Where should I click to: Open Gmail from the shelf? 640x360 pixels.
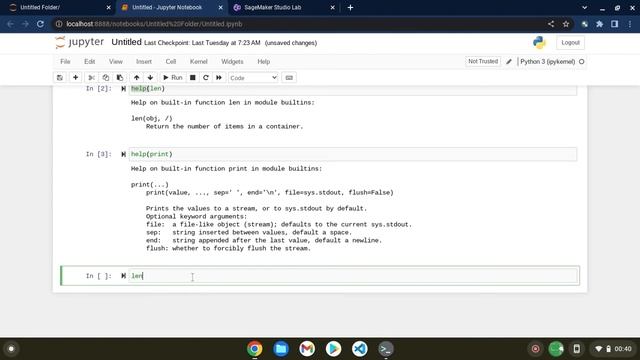pyautogui.click(x=307, y=349)
